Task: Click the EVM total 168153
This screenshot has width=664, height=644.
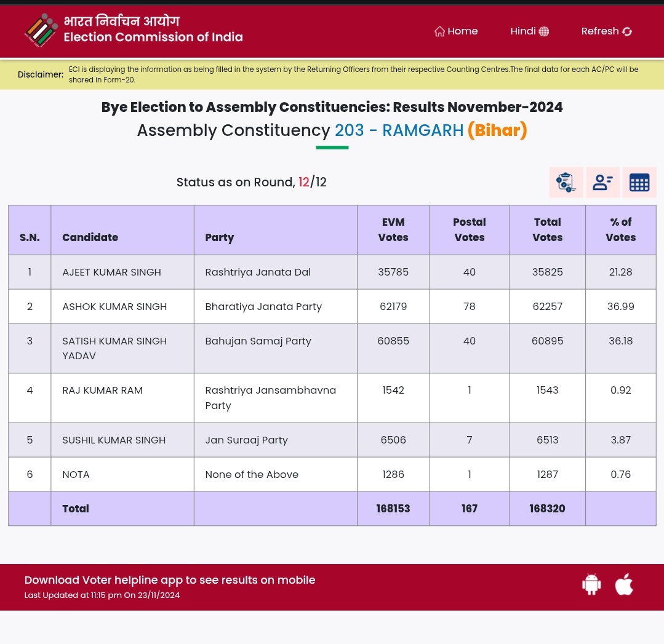Action: 393,509
